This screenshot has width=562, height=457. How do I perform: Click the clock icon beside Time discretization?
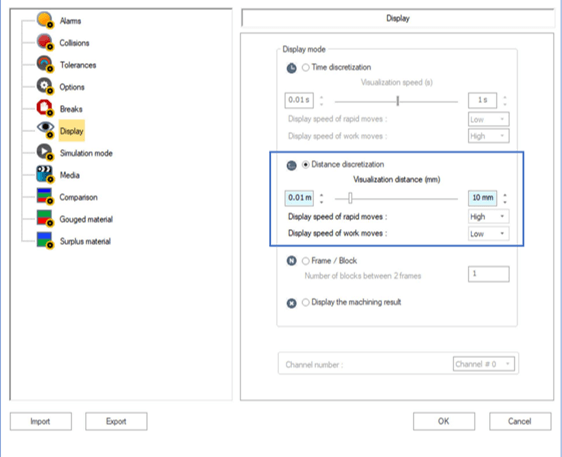point(291,68)
